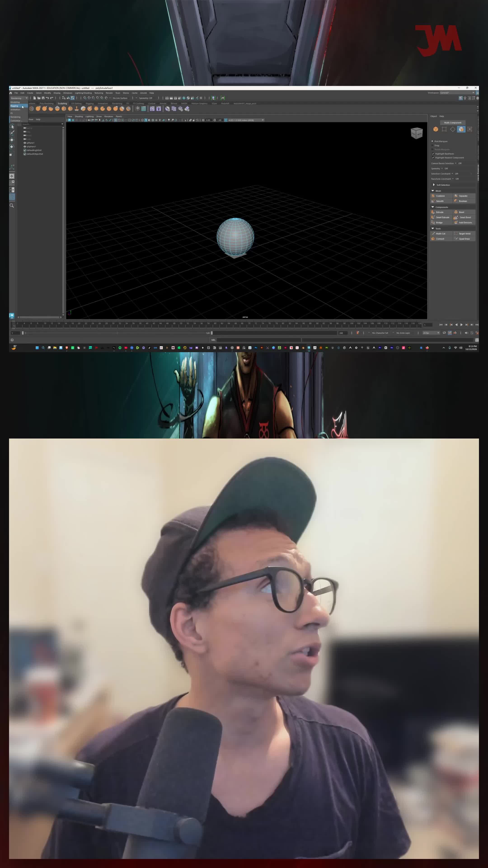The width and height of the screenshot is (488, 868).
Task: Select edge (diamond) selection mode icon
Action: point(453,129)
